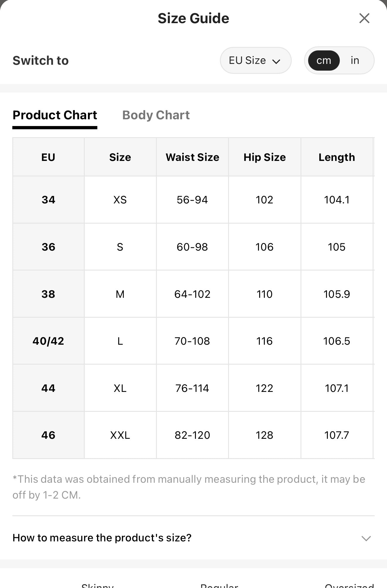Viewport: 387px width, 588px height.
Task: Close the Size Guide dialog
Action: (364, 18)
